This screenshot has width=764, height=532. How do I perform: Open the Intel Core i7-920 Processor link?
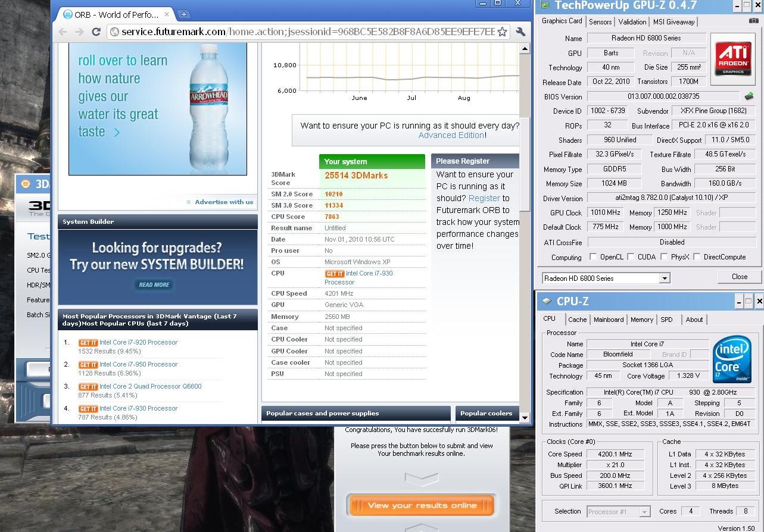pos(138,343)
